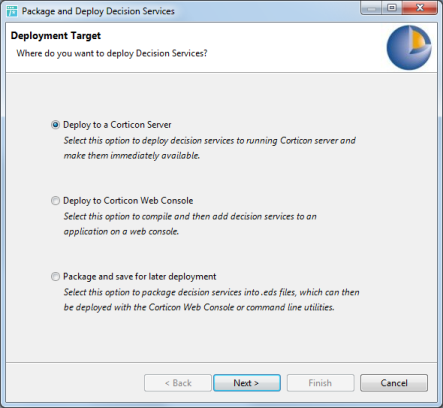443x408 pixels.
Task: Close the dialog with the red X
Action: click(420, 8)
